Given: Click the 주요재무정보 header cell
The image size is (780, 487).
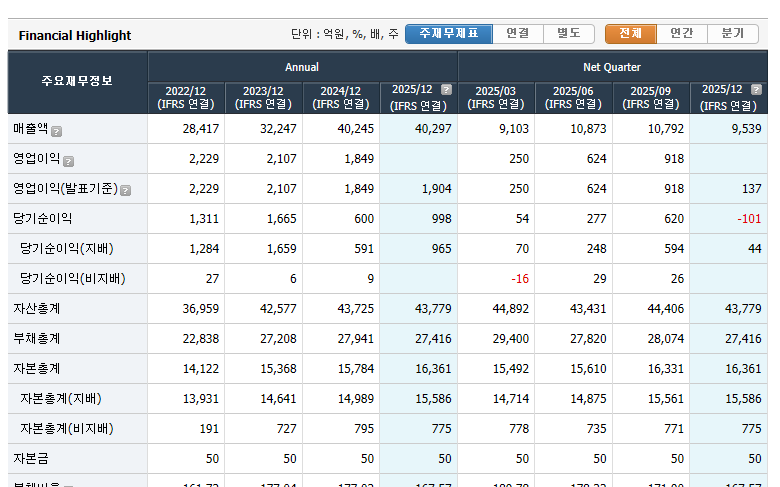Looking at the screenshot, I should [77, 82].
